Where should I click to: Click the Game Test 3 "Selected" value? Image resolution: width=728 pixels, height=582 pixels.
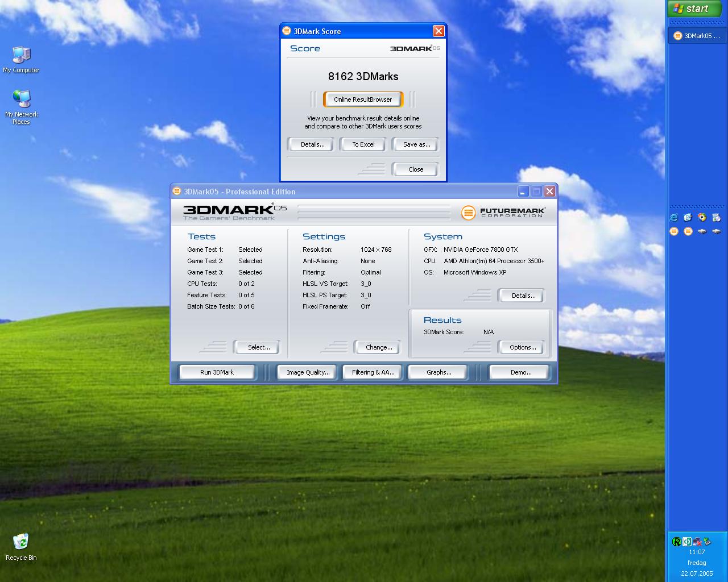click(x=250, y=272)
